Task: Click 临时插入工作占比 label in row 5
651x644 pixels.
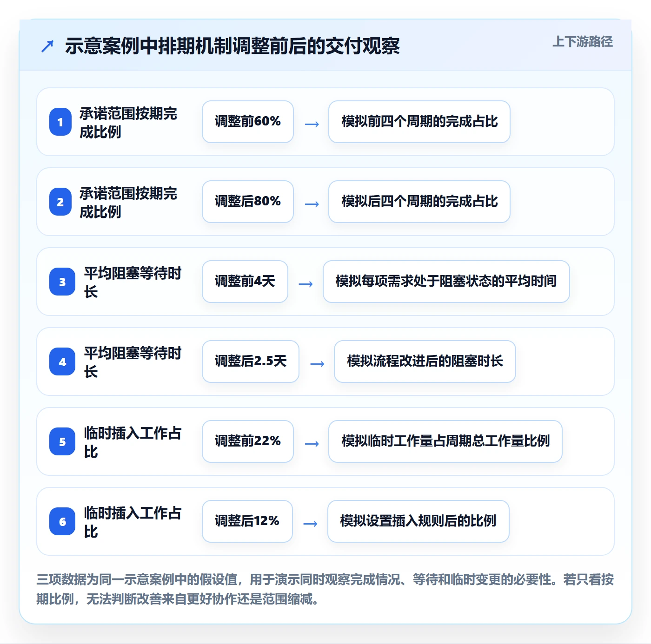Action: tap(133, 442)
